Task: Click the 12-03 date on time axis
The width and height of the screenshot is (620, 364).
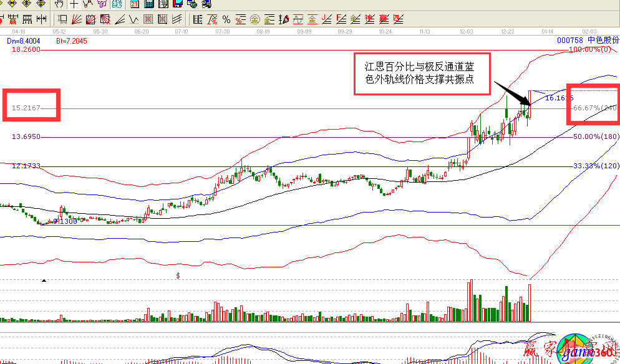Action: pyautogui.click(x=466, y=31)
